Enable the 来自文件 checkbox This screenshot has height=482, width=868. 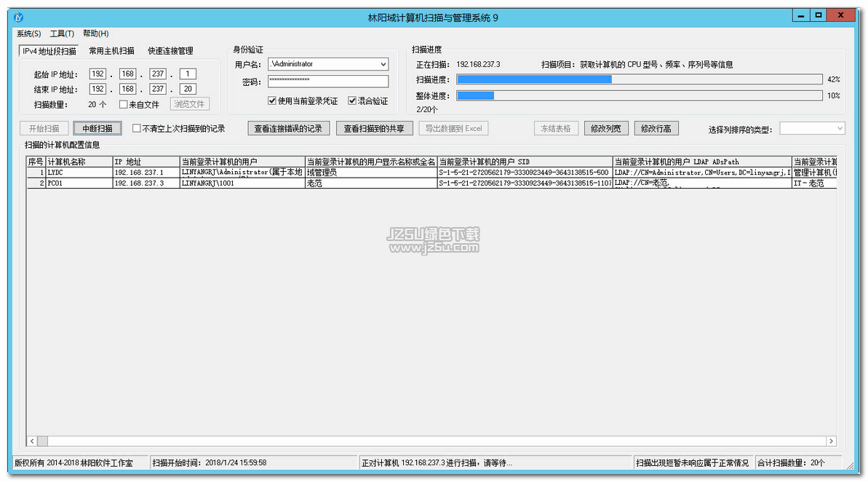click(x=123, y=104)
